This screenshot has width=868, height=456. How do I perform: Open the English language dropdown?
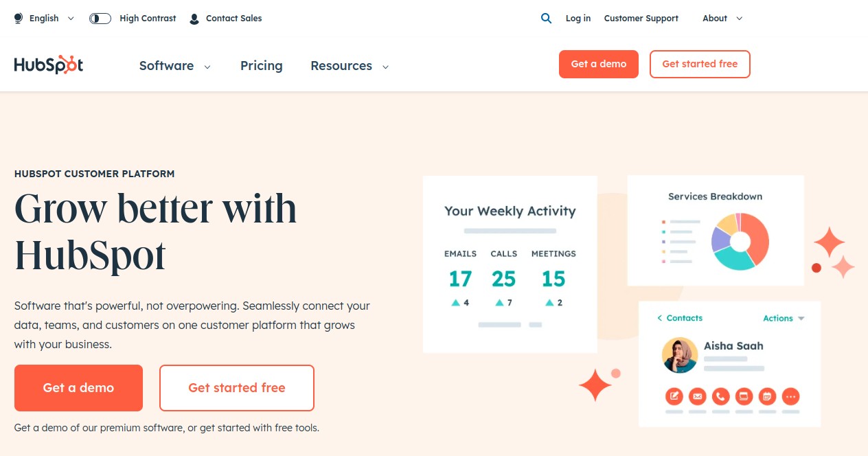coord(45,19)
